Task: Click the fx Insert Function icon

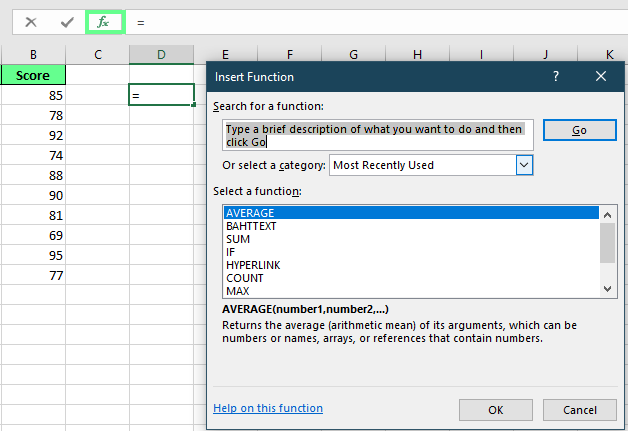Action: point(104,21)
